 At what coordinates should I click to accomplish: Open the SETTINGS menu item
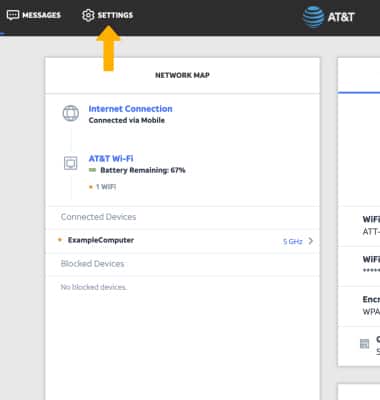point(115,15)
